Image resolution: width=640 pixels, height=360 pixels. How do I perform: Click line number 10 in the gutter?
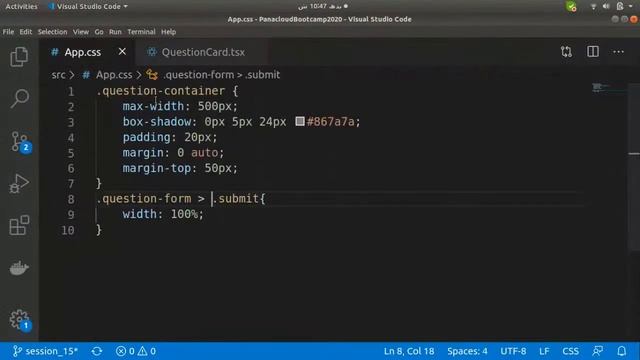tap(68, 230)
